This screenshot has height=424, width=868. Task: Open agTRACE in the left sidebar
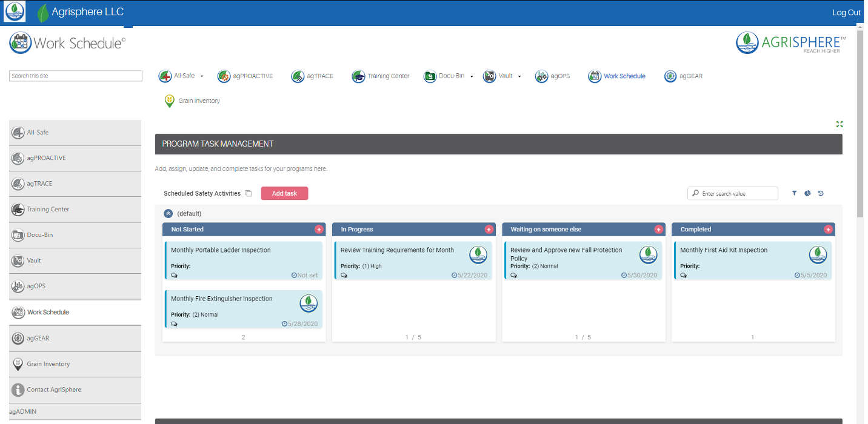(75, 184)
